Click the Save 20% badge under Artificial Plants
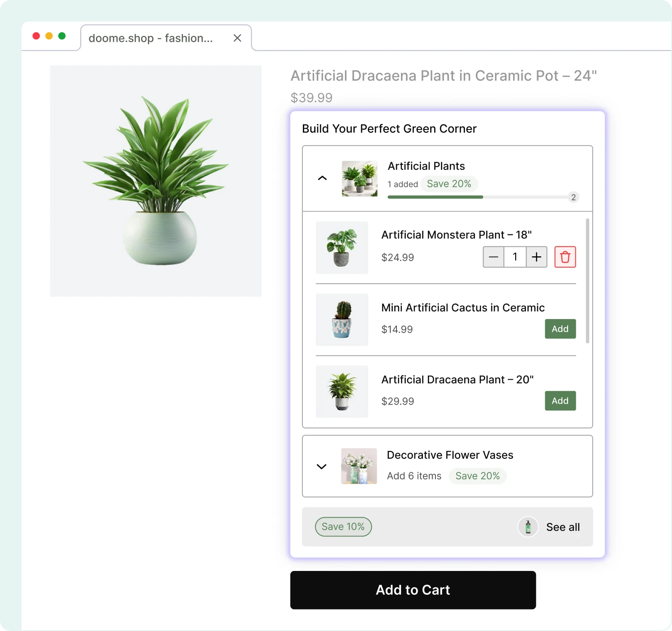This screenshot has width=672, height=631. coord(449,184)
